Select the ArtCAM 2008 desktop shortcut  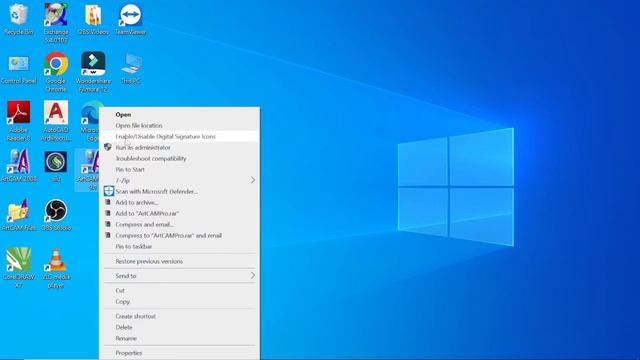pos(18,162)
